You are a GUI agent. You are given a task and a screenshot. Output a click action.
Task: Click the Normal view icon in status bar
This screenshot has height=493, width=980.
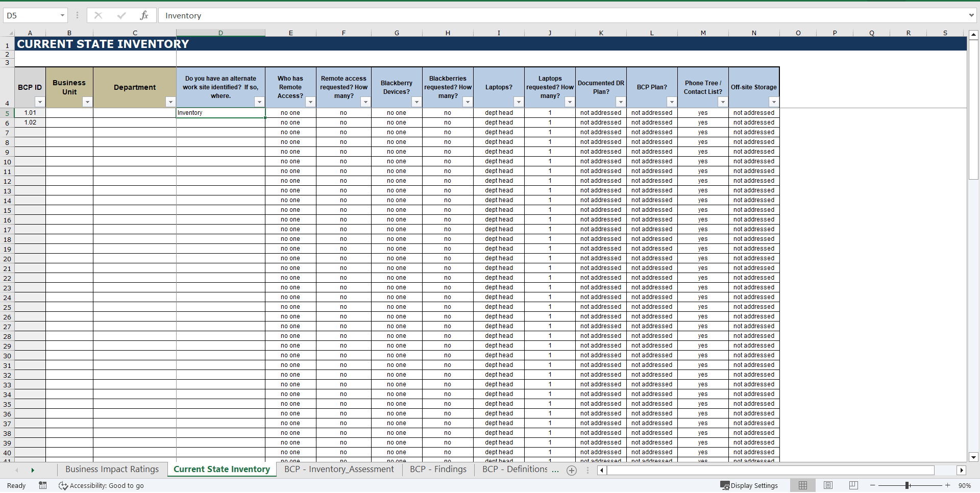(x=803, y=485)
